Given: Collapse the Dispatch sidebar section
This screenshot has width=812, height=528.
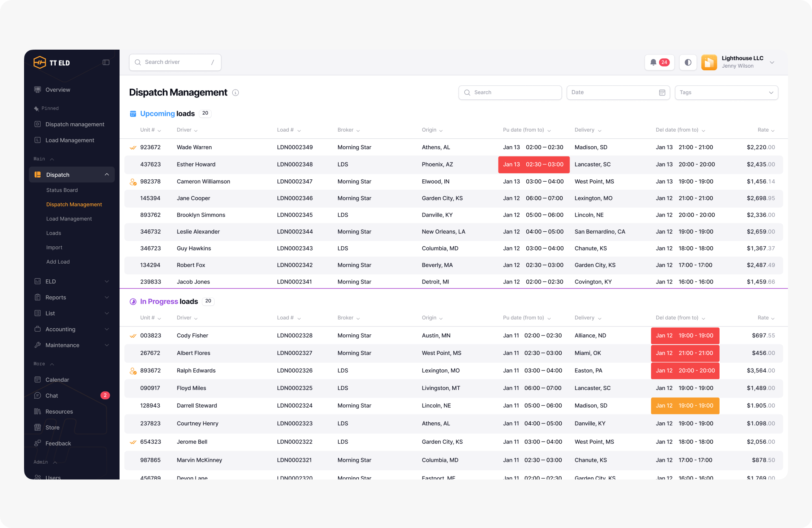Looking at the screenshot, I should coord(107,174).
